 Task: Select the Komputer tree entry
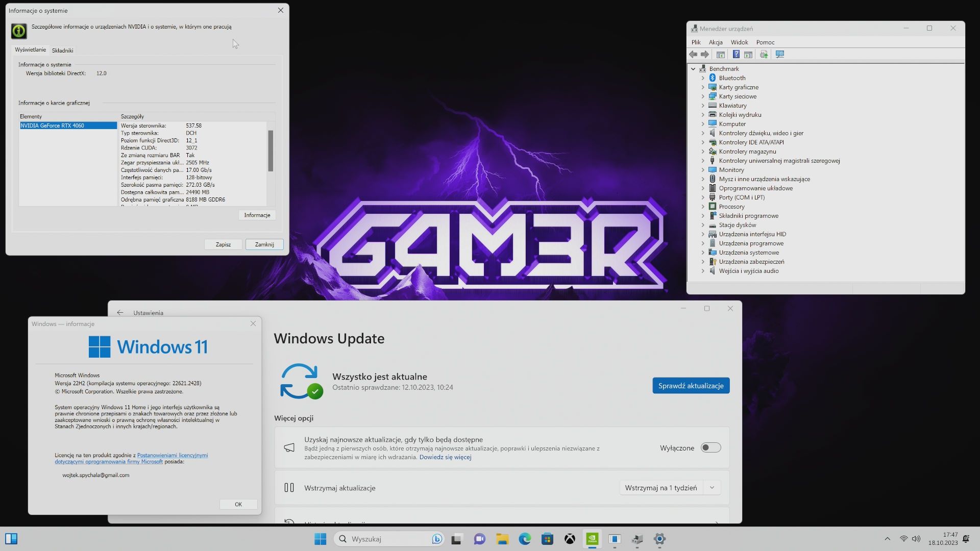pos(732,124)
